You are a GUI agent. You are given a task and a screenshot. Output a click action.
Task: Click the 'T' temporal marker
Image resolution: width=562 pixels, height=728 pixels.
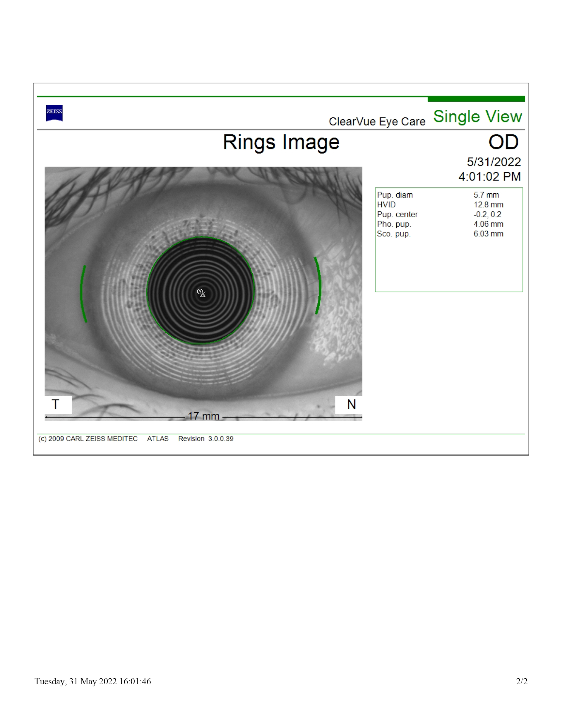tap(56, 404)
